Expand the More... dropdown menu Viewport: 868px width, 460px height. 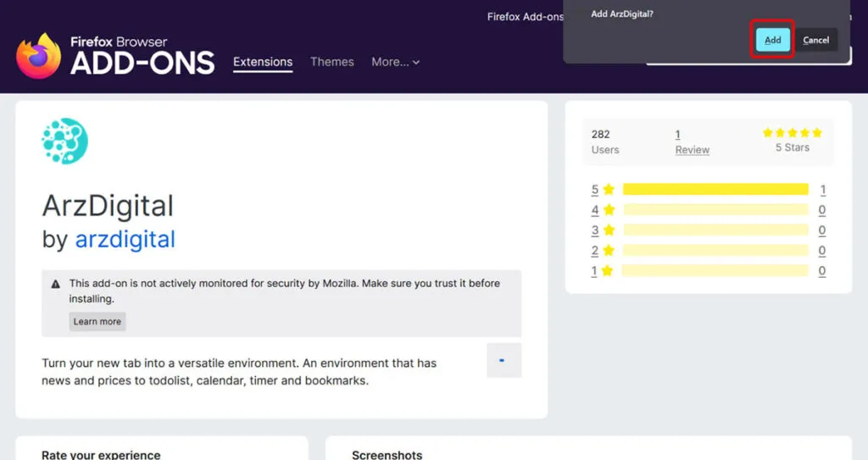[x=395, y=62]
